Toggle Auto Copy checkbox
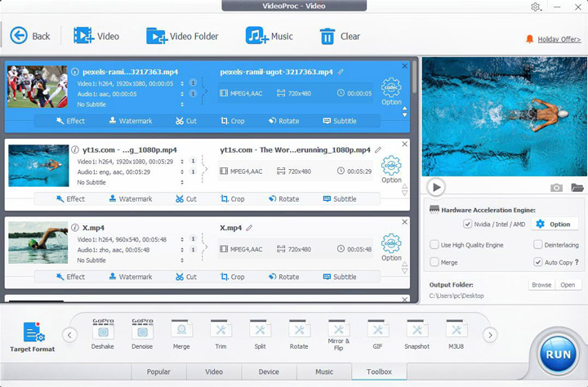 coord(537,262)
